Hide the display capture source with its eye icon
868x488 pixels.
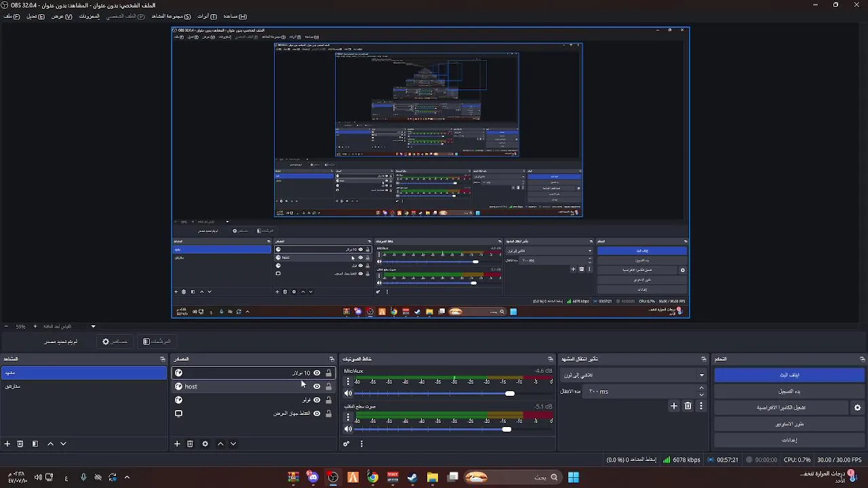pos(317,413)
